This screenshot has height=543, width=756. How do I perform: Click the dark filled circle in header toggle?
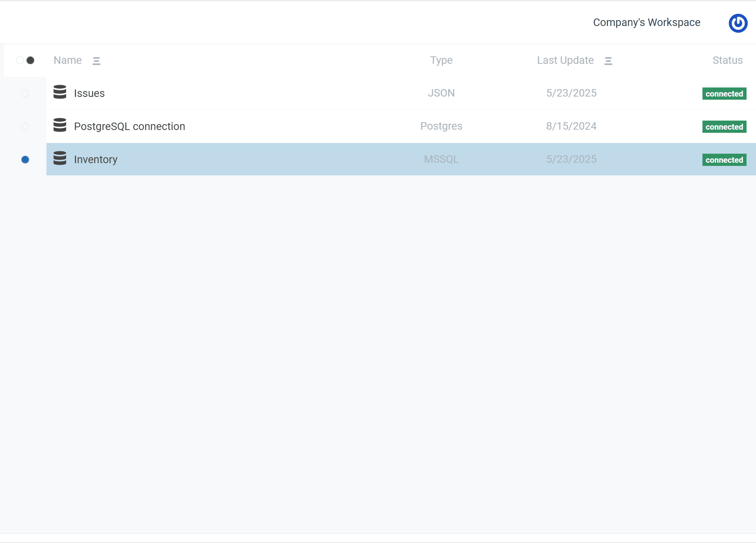tap(30, 60)
